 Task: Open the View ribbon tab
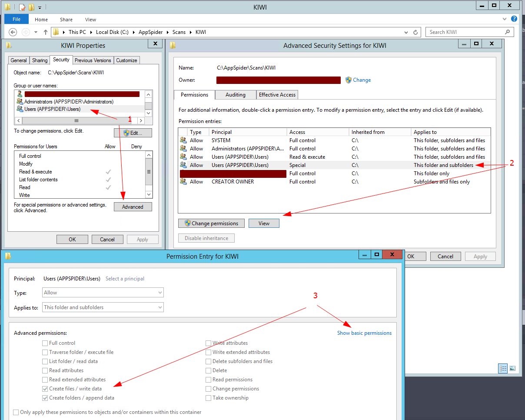point(90,20)
